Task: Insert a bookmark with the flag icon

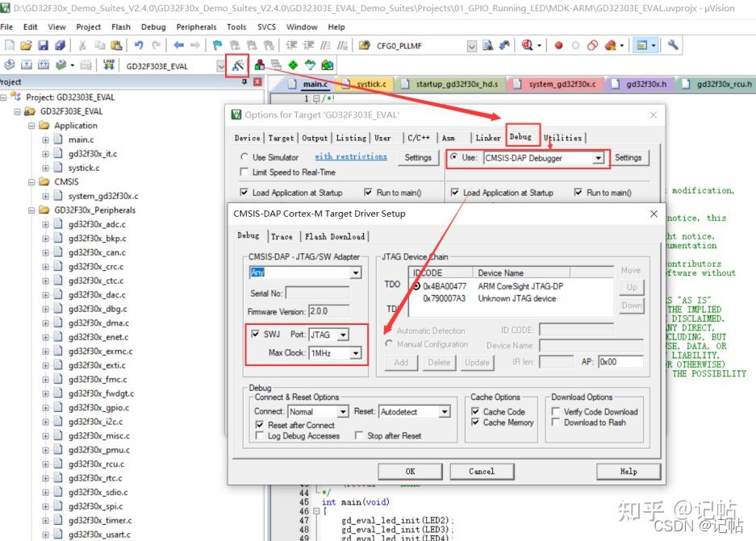Action: click(x=217, y=45)
